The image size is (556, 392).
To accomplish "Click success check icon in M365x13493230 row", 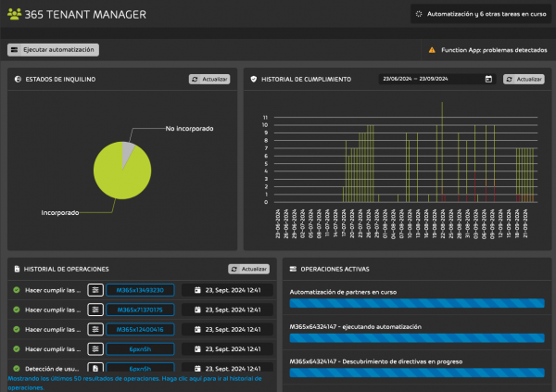I will [17, 290].
